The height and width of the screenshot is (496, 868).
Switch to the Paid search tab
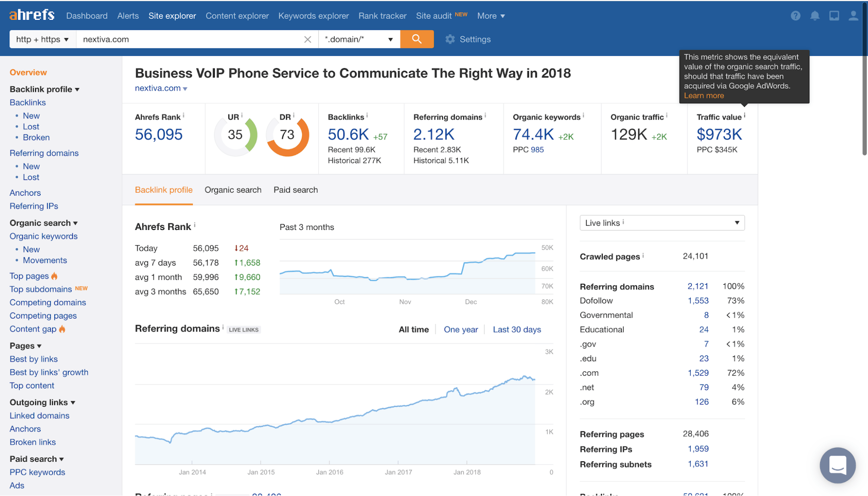point(295,190)
